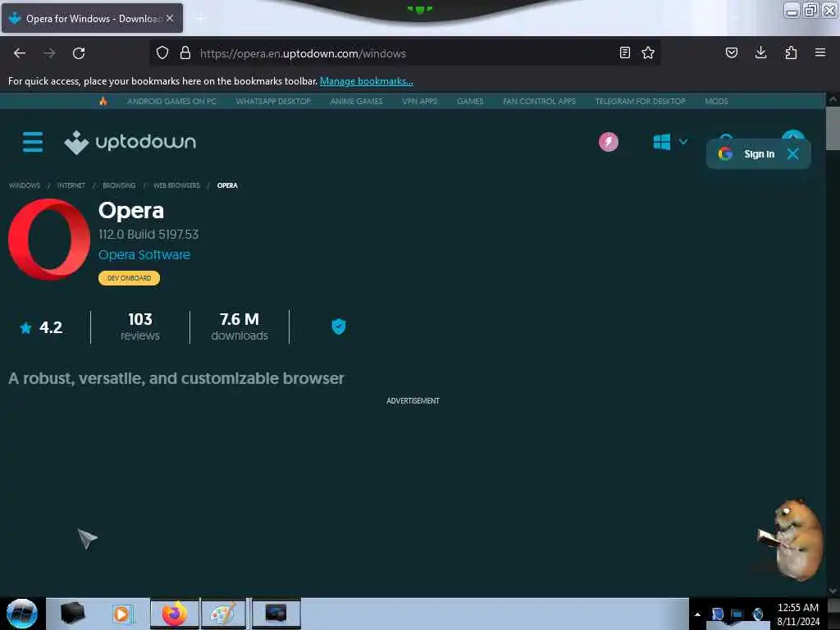This screenshot has width=840, height=630.
Task: Switch to Firefox on the taskbar
Action: [175, 614]
